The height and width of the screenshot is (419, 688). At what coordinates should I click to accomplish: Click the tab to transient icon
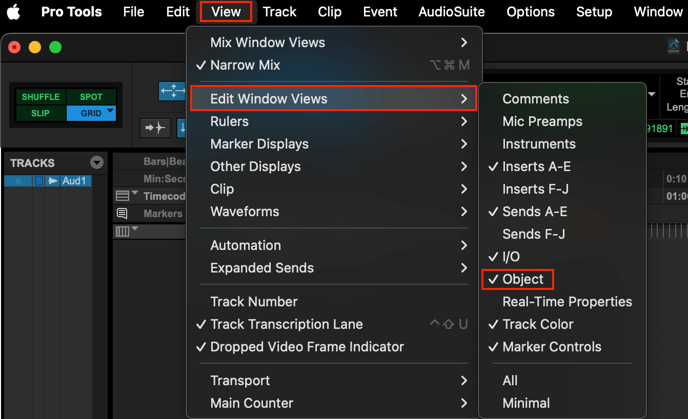point(155,128)
